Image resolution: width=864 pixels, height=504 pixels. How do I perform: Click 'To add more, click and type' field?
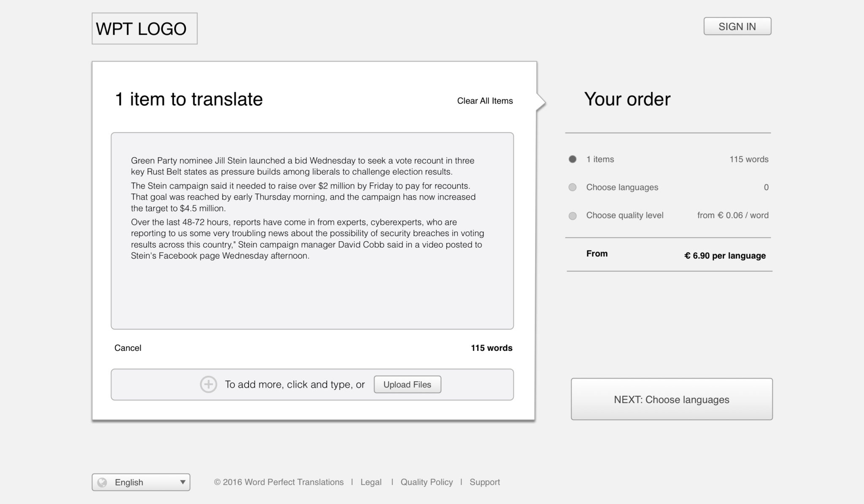pyautogui.click(x=312, y=384)
